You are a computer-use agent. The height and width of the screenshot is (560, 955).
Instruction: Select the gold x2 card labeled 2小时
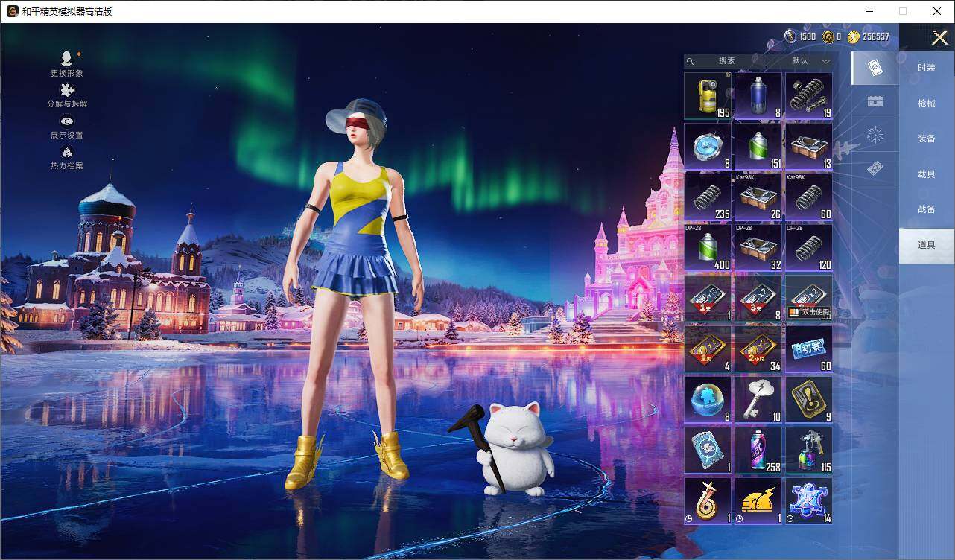click(758, 349)
